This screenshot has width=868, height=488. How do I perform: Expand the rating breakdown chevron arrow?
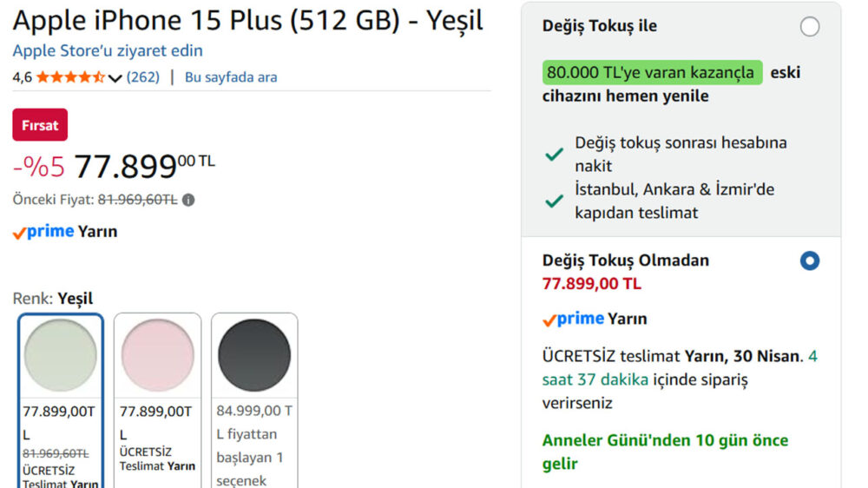(115, 78)
